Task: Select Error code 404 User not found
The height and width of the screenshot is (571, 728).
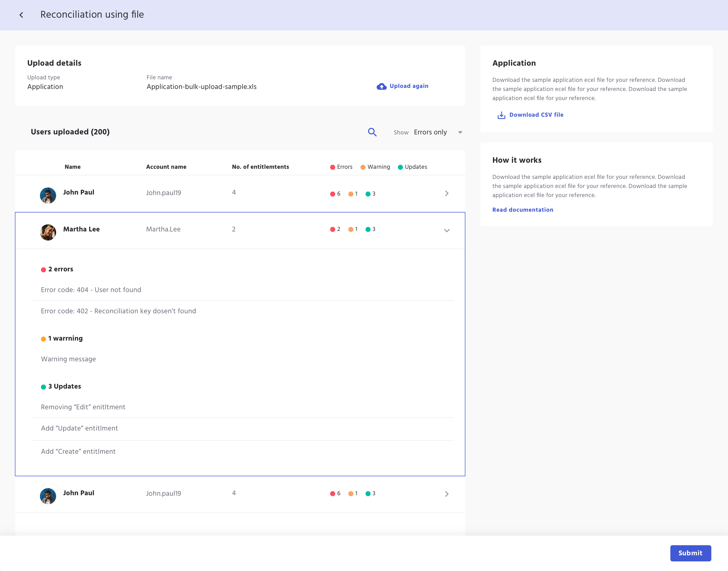Action: click(x=91, y=290)
